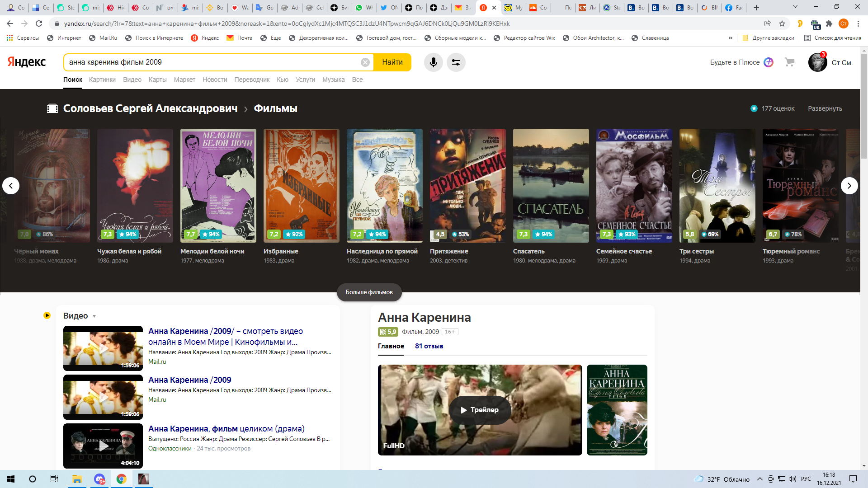The image size is (868, 488).
Task: Open user profile avatar
Action: coord(817,62)
